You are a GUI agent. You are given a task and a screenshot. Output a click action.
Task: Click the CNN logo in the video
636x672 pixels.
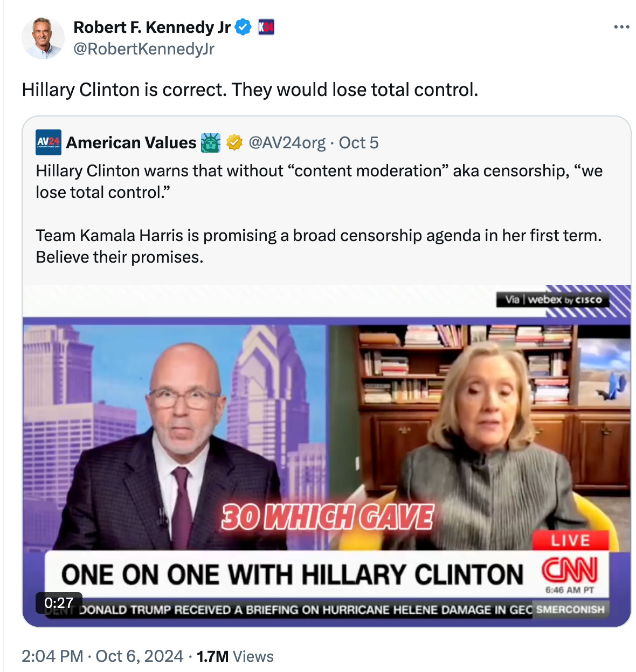[570, 570]
